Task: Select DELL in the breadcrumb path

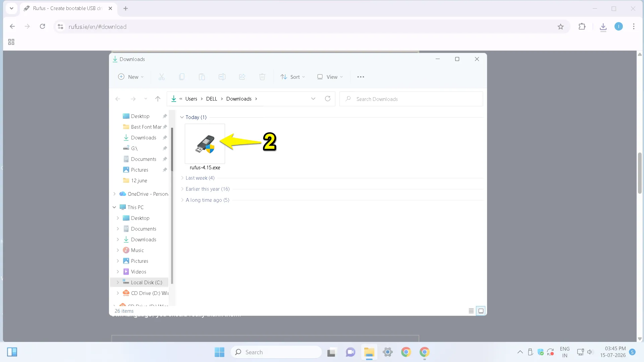Action: tap(212, 99)
